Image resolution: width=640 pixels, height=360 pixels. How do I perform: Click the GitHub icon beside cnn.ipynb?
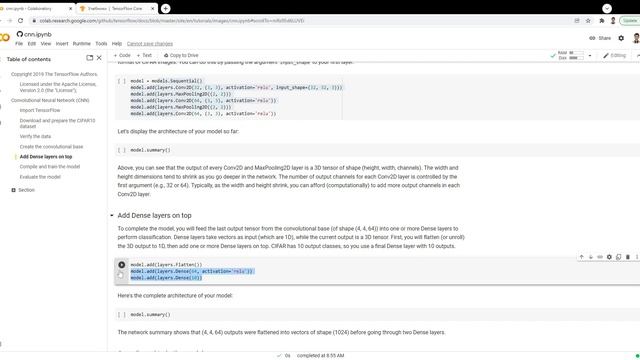click(x=20, y=34)
